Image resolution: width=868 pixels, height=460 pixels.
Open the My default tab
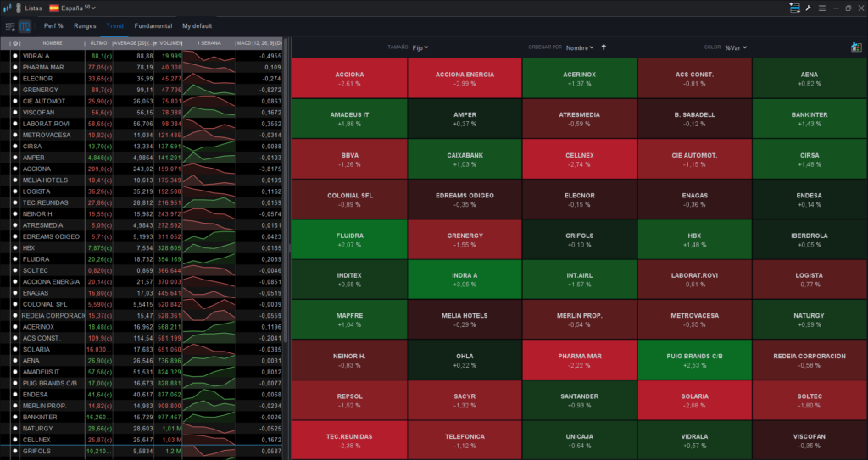click(197, 26)
